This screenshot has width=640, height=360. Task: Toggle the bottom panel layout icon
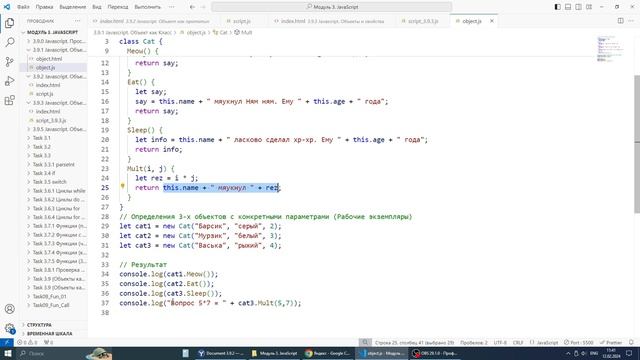pos(568,7)
